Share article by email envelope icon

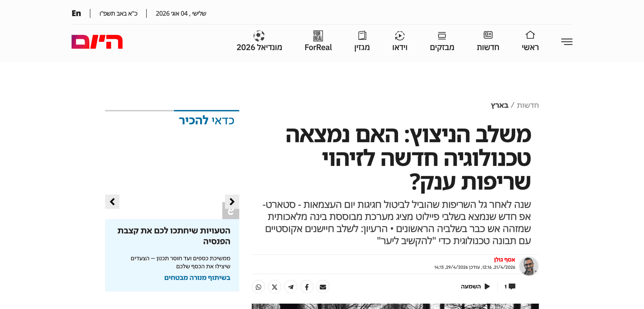pyautogui.click(x=323, y=287)
